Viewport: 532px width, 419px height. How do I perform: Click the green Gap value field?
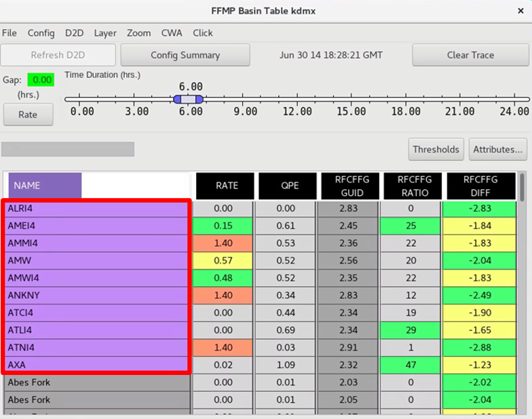point(41,80)
